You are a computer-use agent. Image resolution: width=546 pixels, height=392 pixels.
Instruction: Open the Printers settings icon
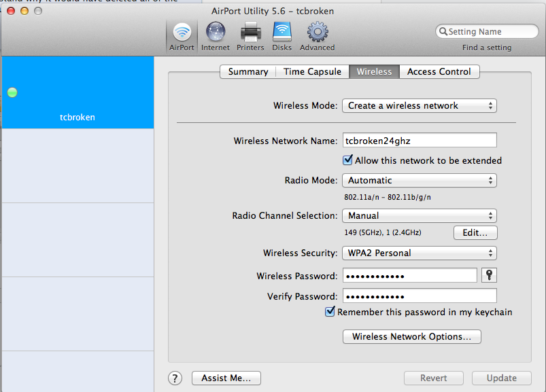click(250, 37)
